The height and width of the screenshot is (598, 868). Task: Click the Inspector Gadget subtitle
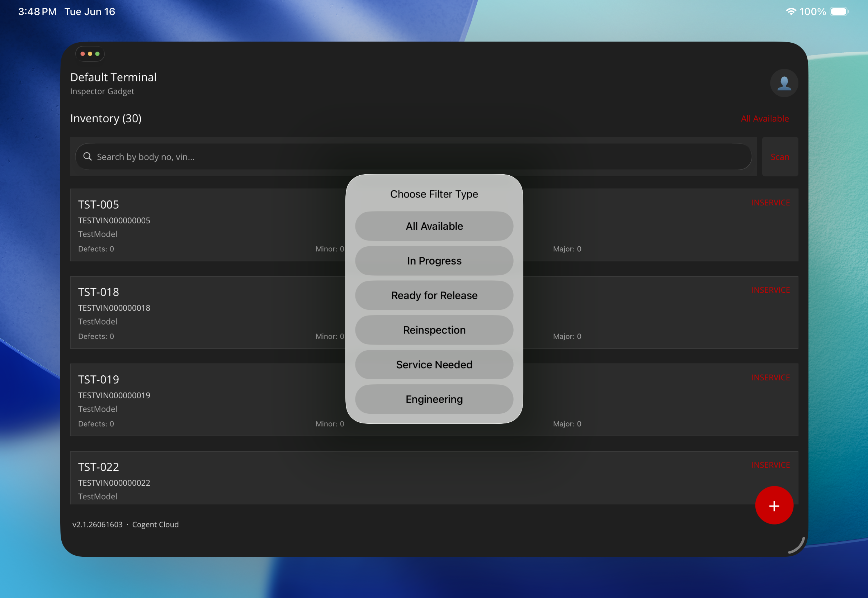[102, 91]
